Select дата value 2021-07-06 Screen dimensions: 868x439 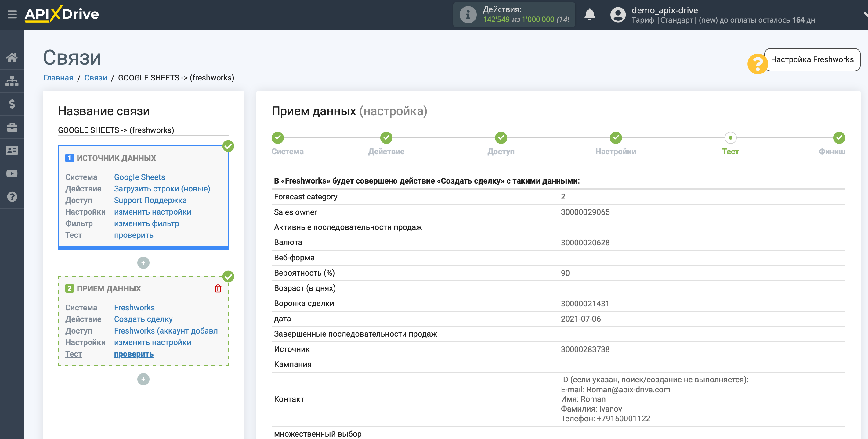pyautogui.click(x=580, y=319)
